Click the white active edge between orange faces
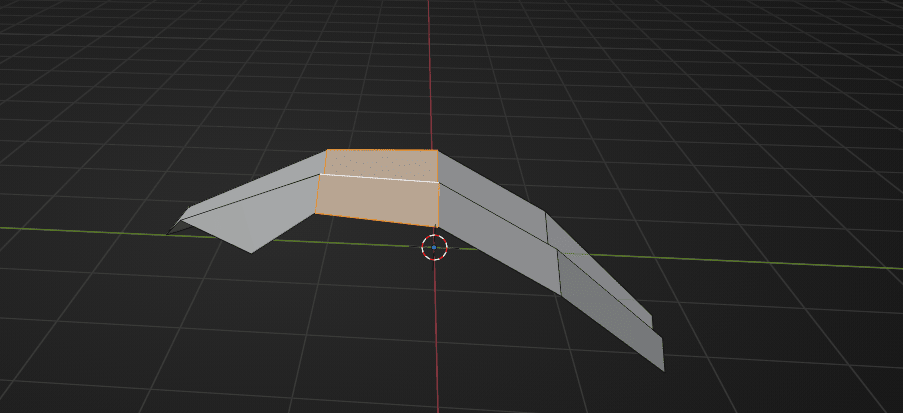 380,178
